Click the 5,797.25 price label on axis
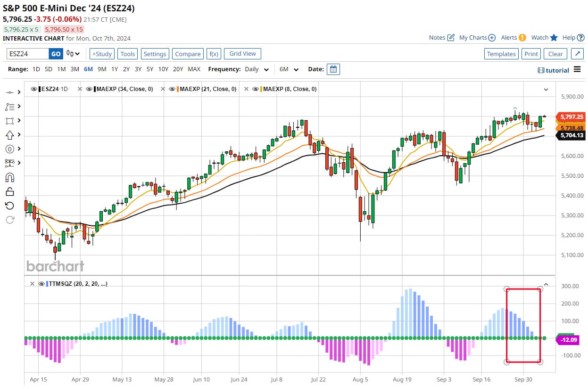 click(571, 116)
